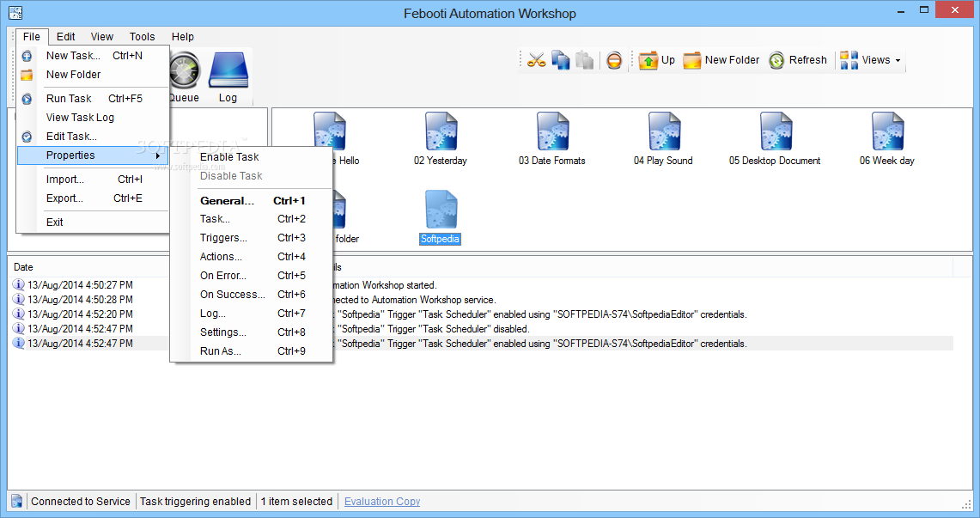This screenshot has height=518, width=980.
Task: Click Enable Task in submenu
Action: pyautogui.click(x=252, y=157)
